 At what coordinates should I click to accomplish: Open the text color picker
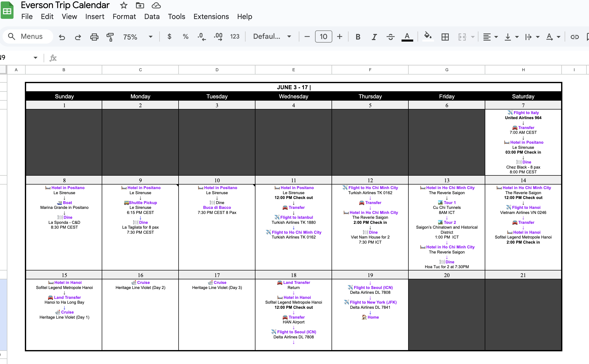[x=407, y=37]
